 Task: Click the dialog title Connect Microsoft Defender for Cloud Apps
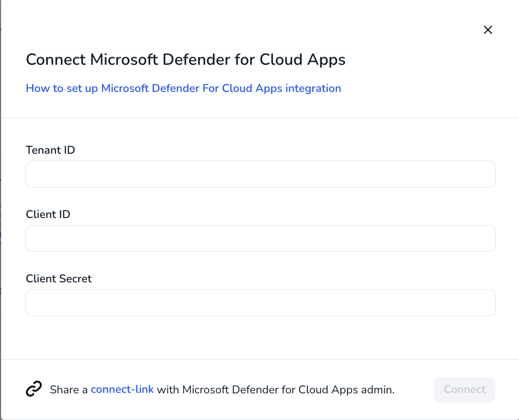click(186, 60)
